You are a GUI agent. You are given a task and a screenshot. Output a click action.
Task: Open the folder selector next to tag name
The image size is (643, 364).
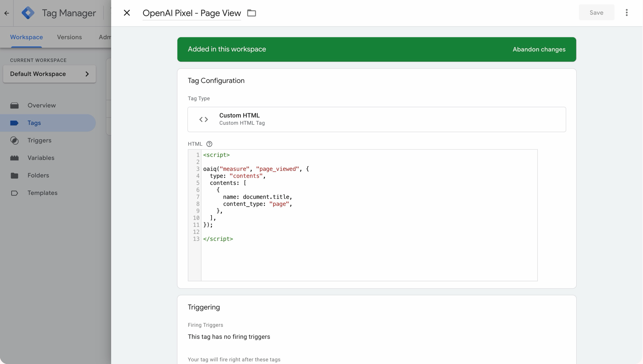(x=251, y=13)
